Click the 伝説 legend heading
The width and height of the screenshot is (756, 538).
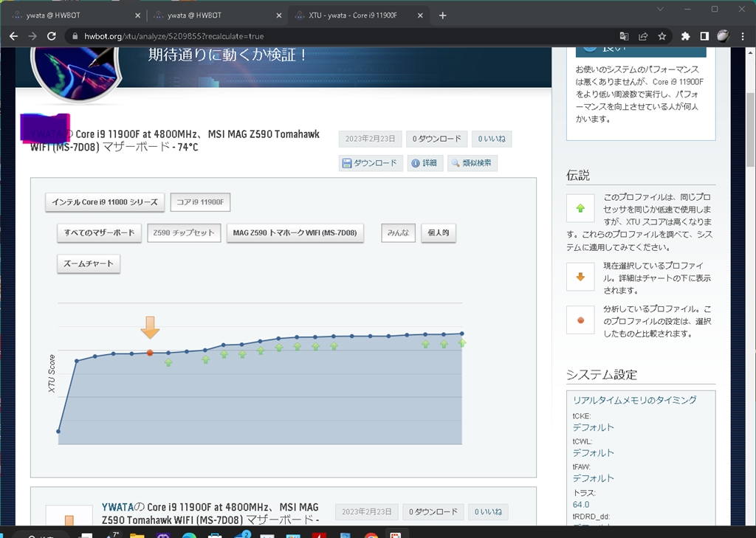577,176
